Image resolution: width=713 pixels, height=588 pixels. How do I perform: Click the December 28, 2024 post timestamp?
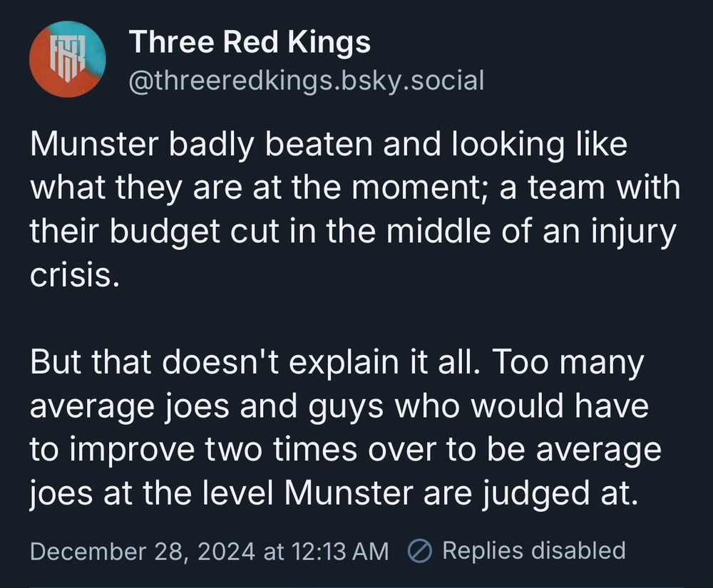tap(210, 551)
